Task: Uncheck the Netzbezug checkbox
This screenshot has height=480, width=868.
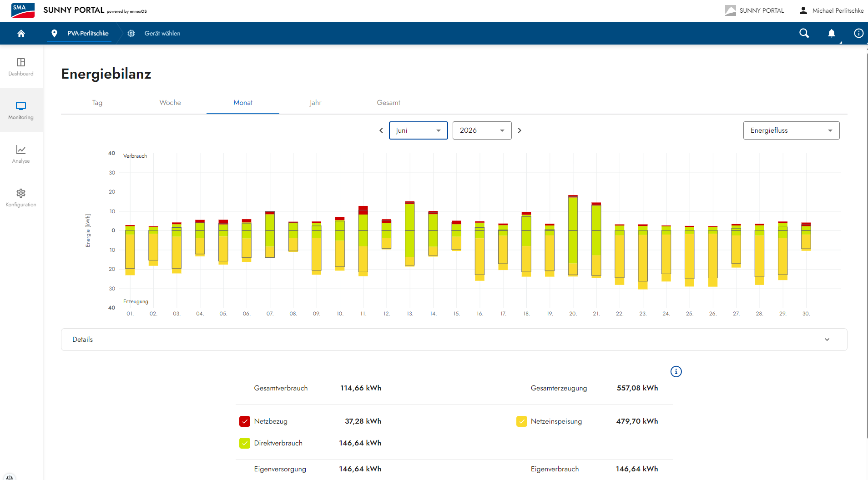Action: point(245,421)
